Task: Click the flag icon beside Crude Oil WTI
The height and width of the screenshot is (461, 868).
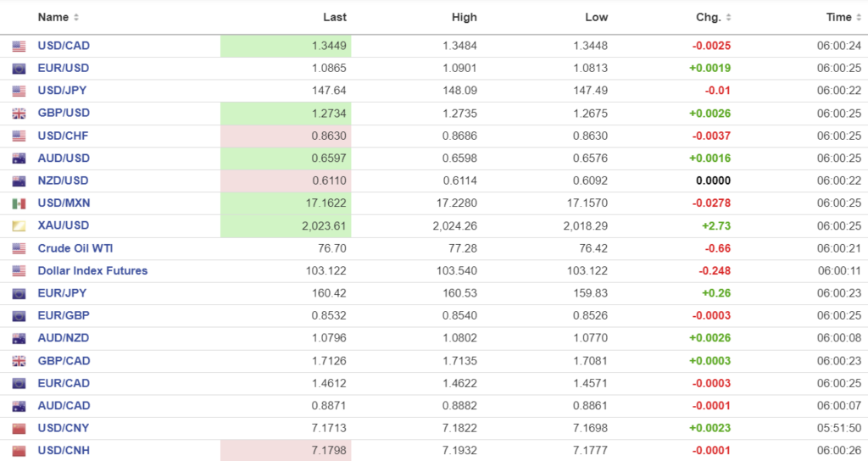Action: pos(19,248)
